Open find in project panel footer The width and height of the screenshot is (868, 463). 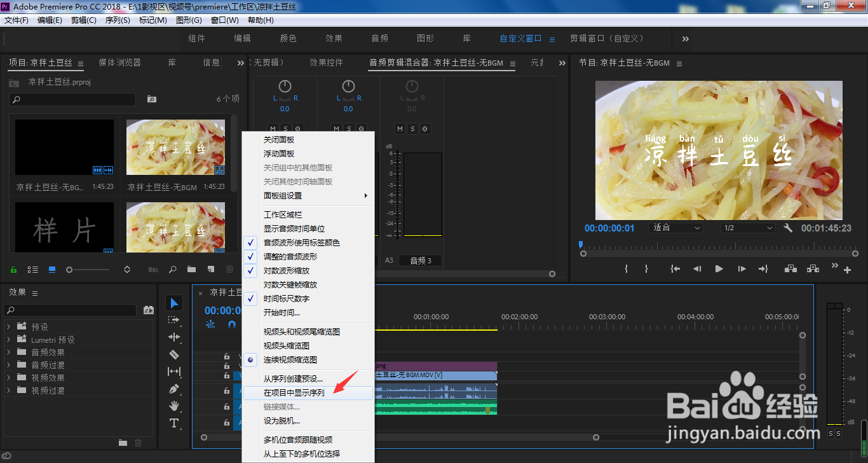coord(172,270)
